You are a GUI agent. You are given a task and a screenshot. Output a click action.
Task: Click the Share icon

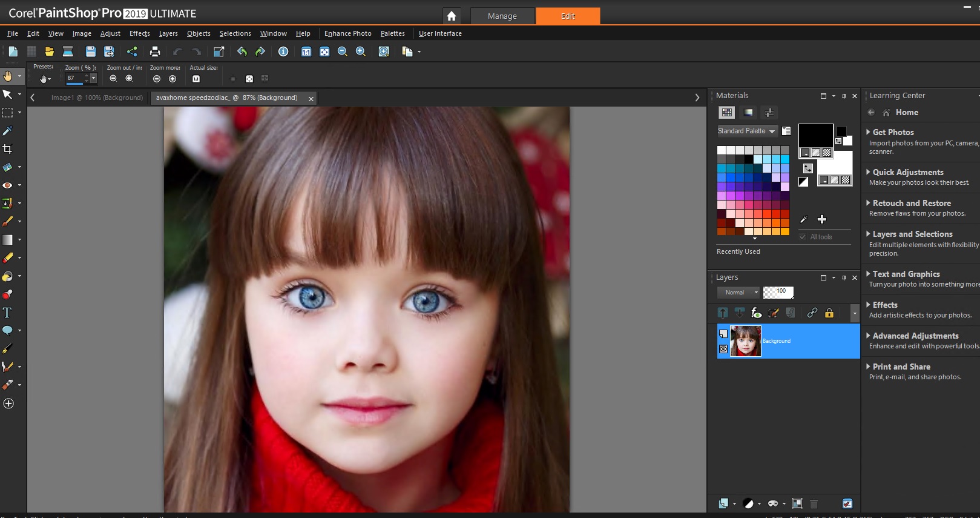pyautogui.click(x=132, y=51)
